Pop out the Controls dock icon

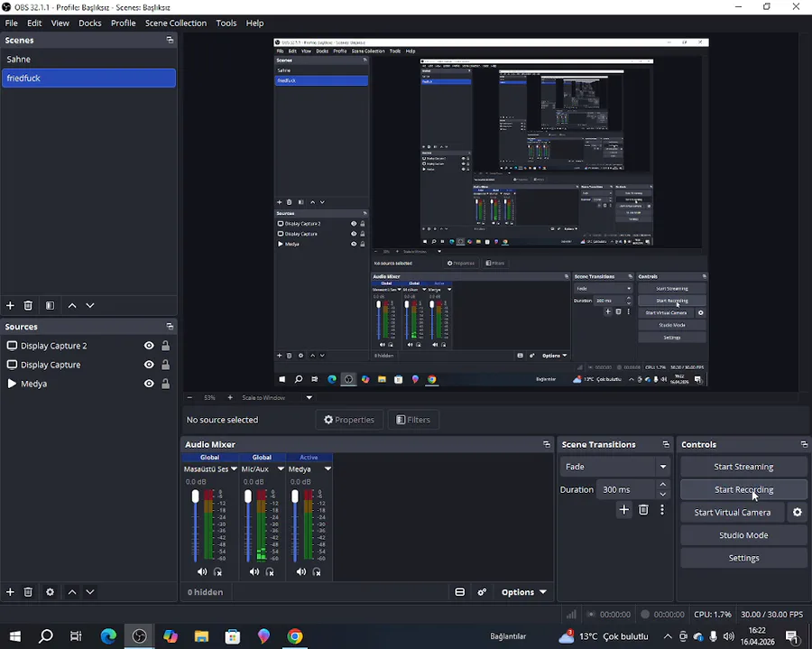click(x=804, y=444)
